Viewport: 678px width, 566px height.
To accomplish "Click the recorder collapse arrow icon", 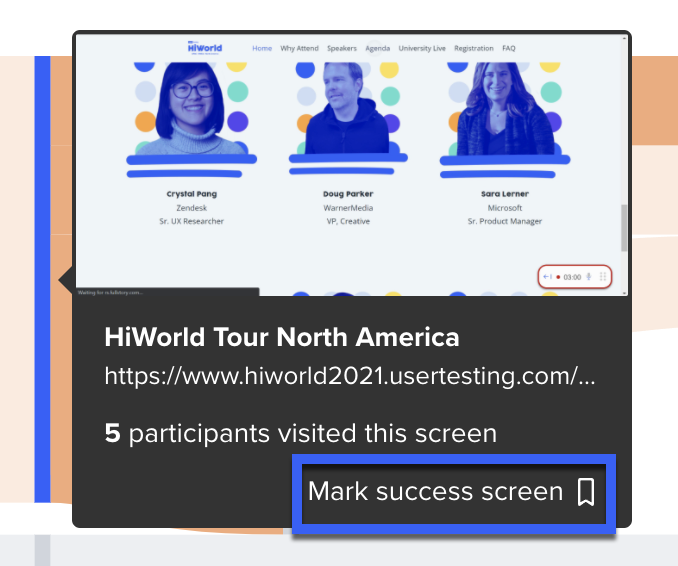I will tap(547, 277).
